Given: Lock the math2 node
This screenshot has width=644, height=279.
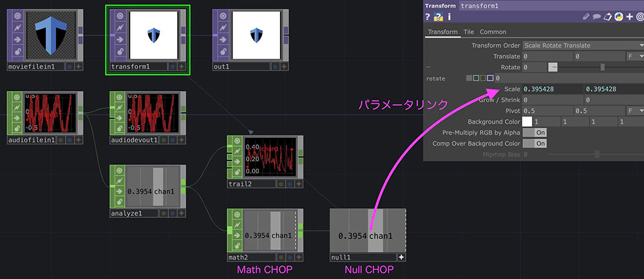Looking at the screenshot, I should tap(237, 245).
